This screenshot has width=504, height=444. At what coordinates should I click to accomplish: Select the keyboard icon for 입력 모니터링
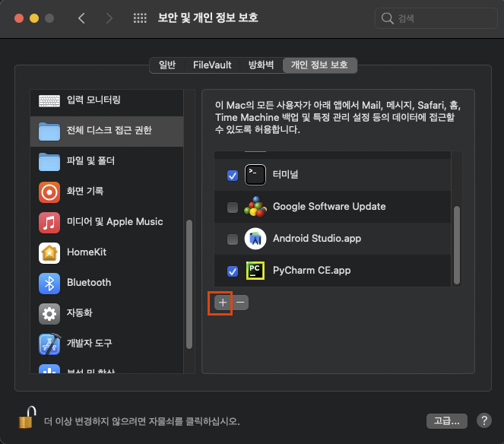click(49, 100)
